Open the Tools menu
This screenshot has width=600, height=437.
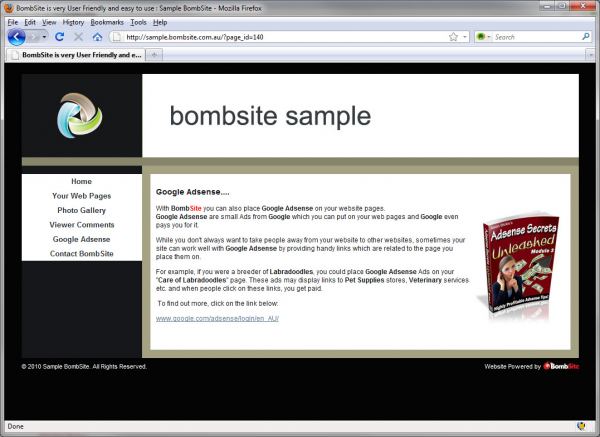tap(138, 22)
